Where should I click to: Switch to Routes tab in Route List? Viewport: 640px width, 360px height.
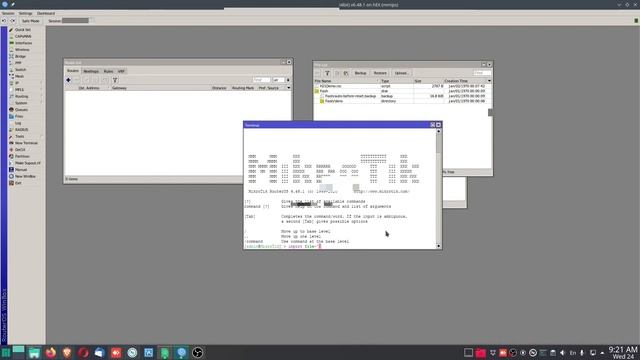(x=73, y=71)
